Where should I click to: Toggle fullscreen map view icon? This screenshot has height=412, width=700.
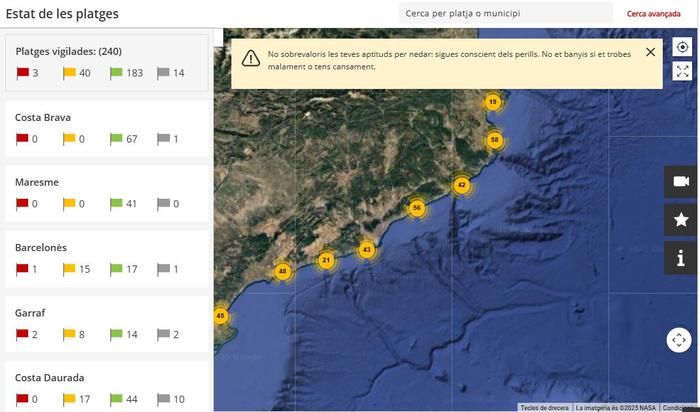(x=682, y=71)
